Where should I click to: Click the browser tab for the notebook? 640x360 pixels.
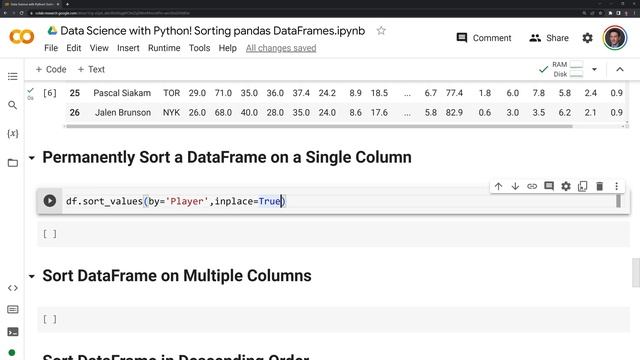tap(32, 4)
